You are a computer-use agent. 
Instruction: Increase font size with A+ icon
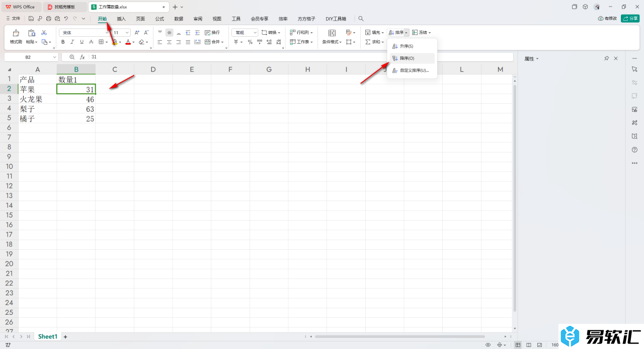pyautogui.click(x=137, y=32)
